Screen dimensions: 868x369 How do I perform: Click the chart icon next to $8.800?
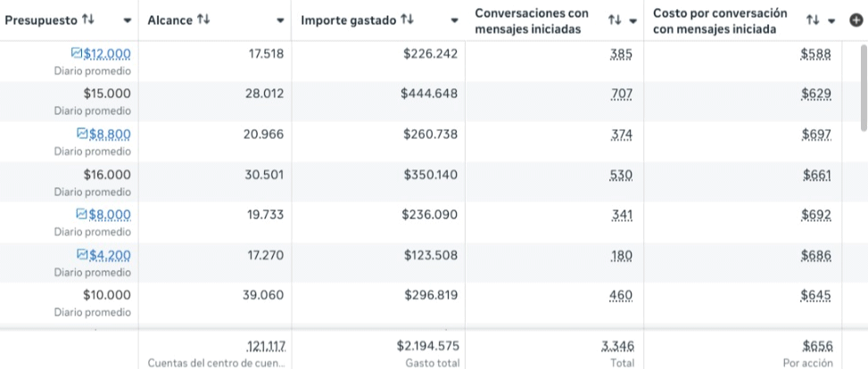click(82, 134)
